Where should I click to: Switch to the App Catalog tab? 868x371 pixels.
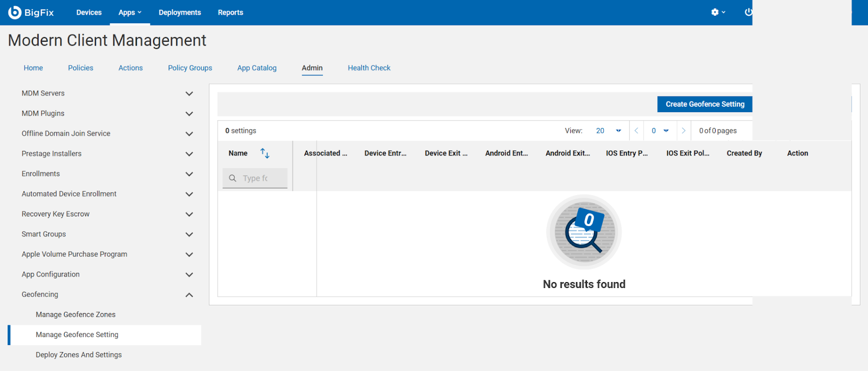coord(257,68)
